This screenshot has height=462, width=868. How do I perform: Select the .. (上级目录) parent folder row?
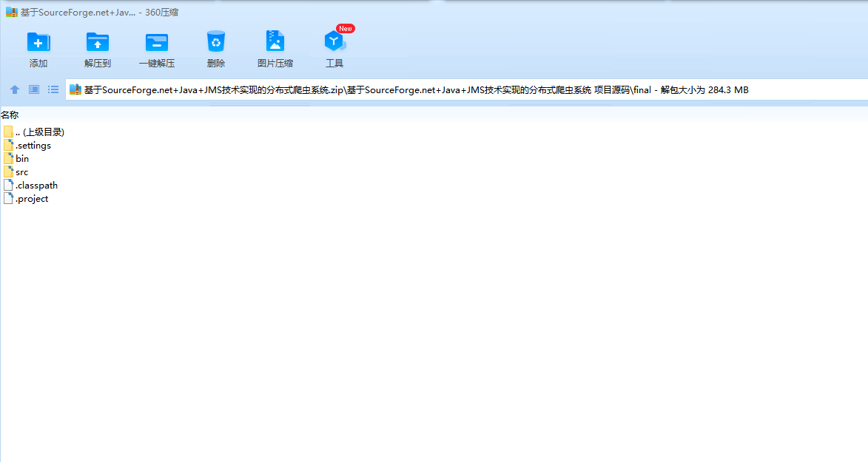[34, 132]
